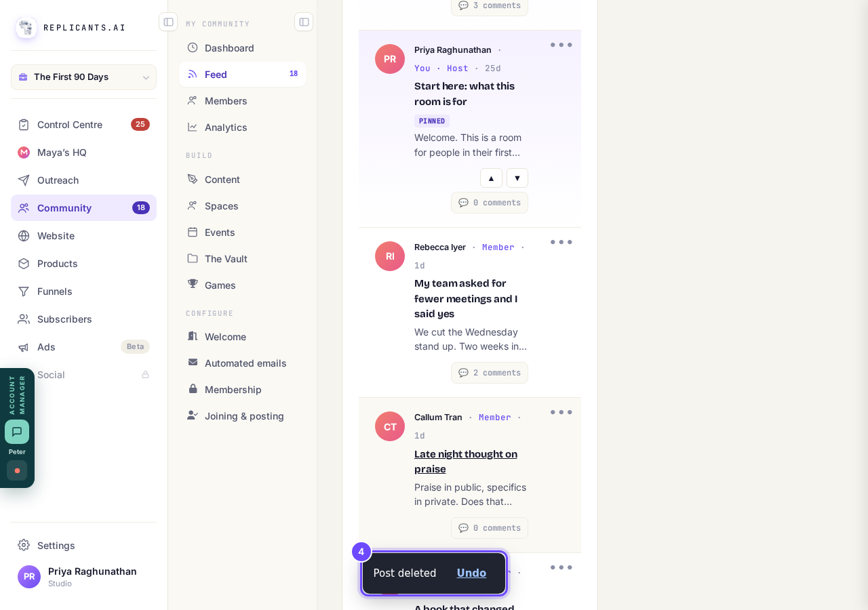
Task: Click the locked Social item
Action: point(83,375)
